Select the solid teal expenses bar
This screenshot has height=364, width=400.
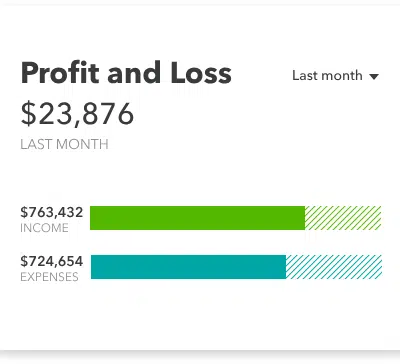pyautogui.click(x=188, y=267)
